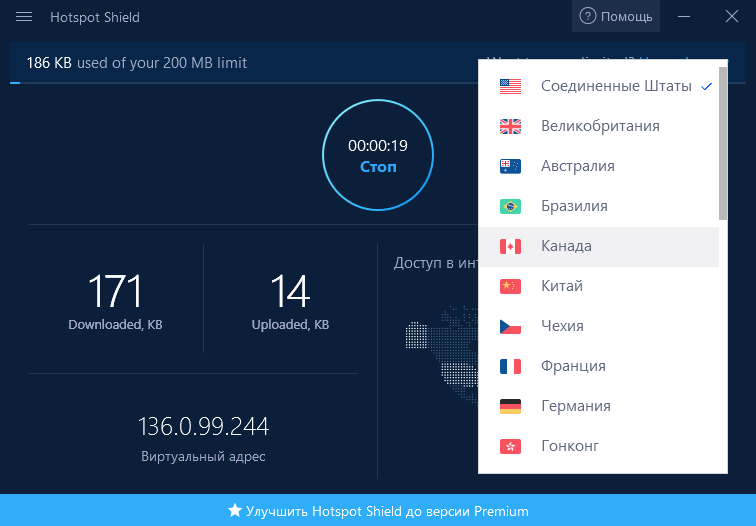Click the Виртуальный адрес label
Image resolution: width=756 pixels, height=526 pixels.
[x=203, y=456]
